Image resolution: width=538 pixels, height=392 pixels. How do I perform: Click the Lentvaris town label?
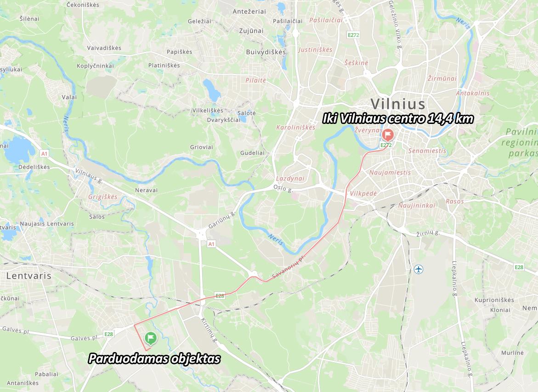[x=29, y=276]
